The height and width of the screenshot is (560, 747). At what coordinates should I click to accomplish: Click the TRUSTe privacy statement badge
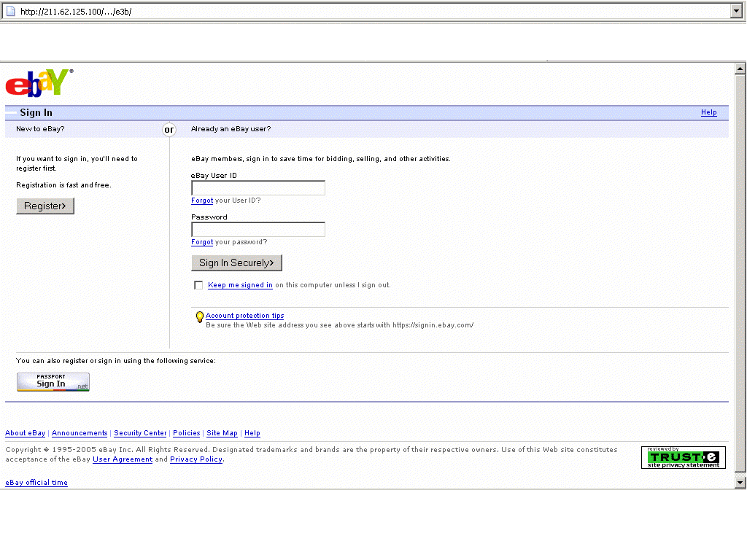[x=683, y=457]
